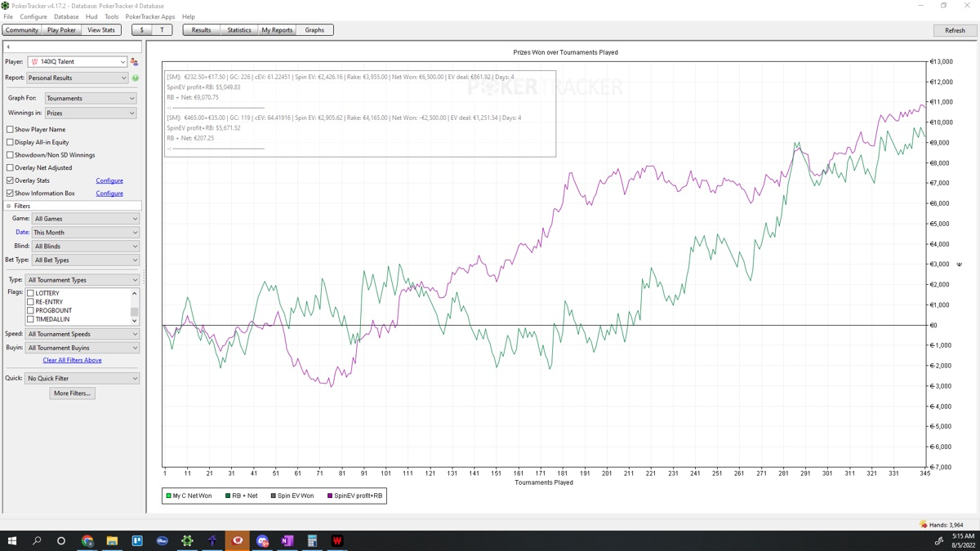Expand the Graph For Tournaments dropdown
Viewport: 980px width, 551px height.
tap(90, 98)
